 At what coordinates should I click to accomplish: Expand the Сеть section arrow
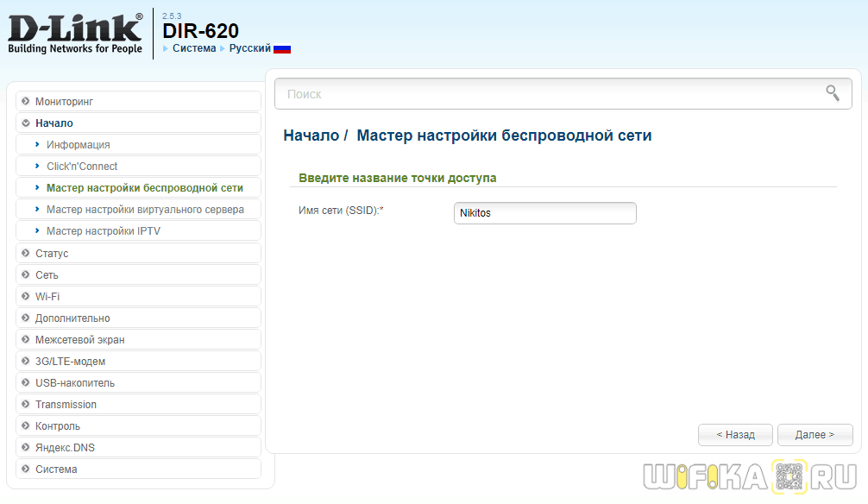(26, 274)
